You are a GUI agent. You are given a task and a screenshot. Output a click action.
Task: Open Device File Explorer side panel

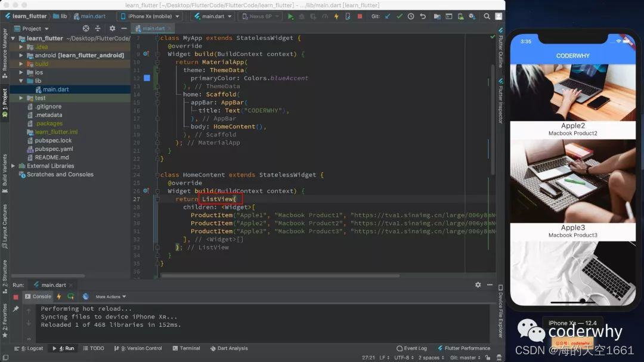[x=500, y=311]
